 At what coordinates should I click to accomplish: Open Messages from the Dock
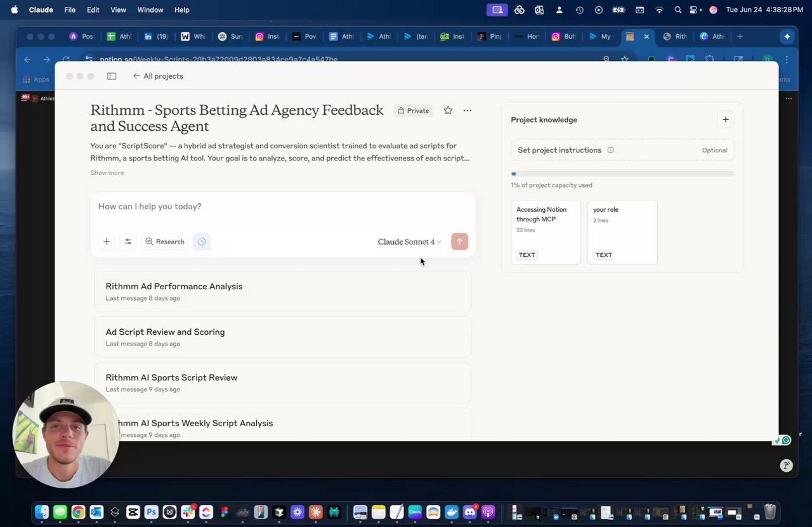coord(60,512)
